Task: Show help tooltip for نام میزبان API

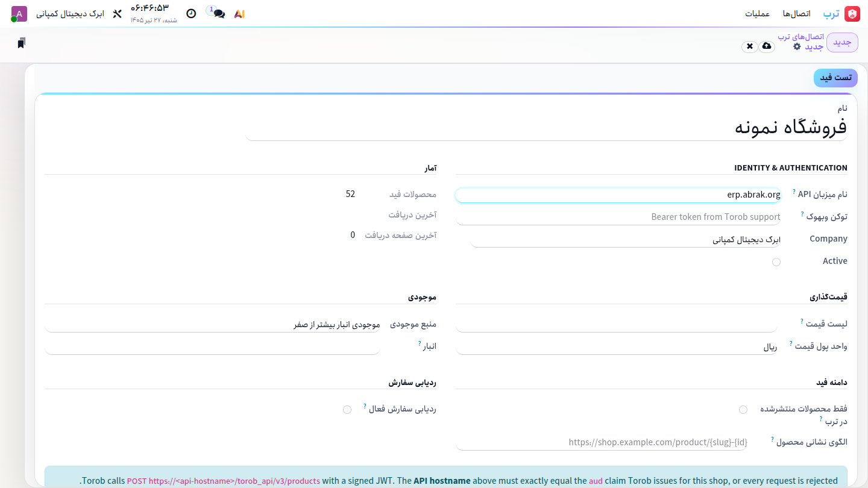Action: click(794, 192)
